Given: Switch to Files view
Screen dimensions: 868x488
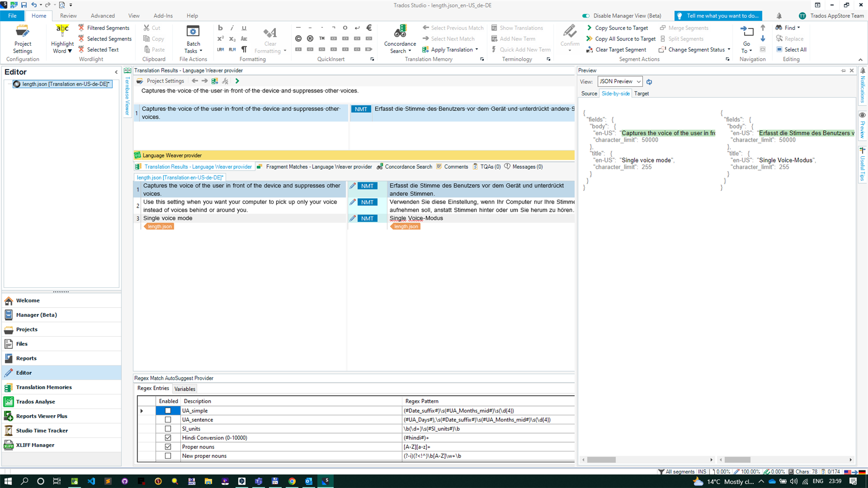Looking at the screenshot, I should click(x=62, y=344).
